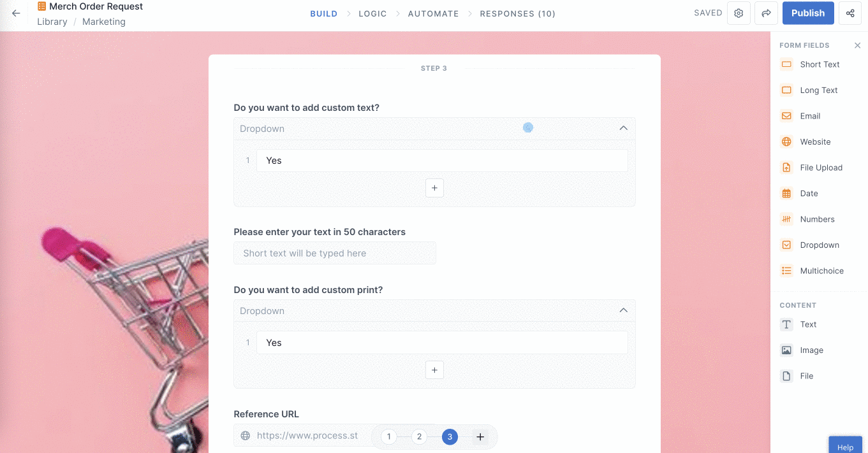Close the Form Fields panel

(x=857, y=45)
